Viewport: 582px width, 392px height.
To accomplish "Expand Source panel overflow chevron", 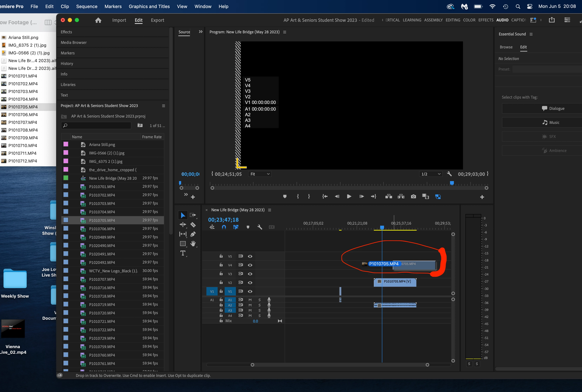I will (x=200, y=32).
